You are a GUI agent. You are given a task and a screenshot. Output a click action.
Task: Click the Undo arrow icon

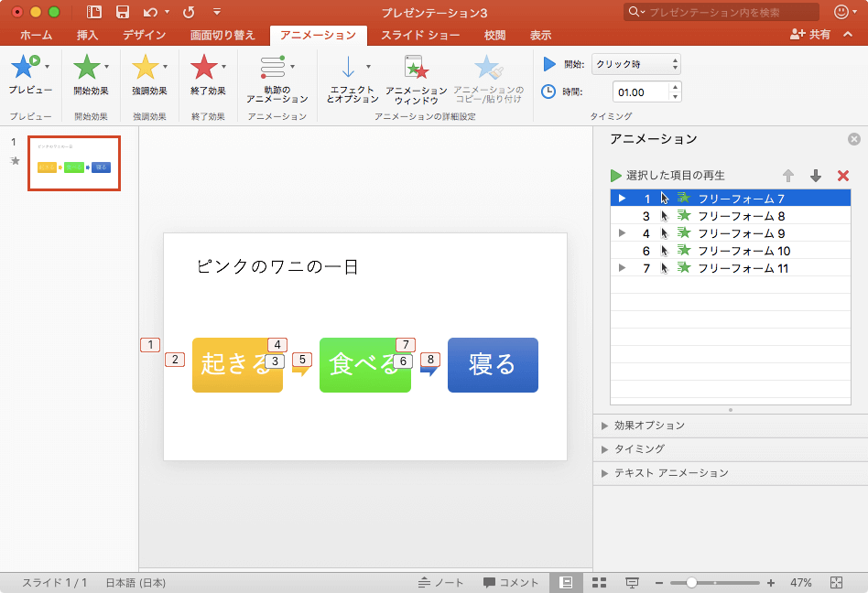[150, 12]
